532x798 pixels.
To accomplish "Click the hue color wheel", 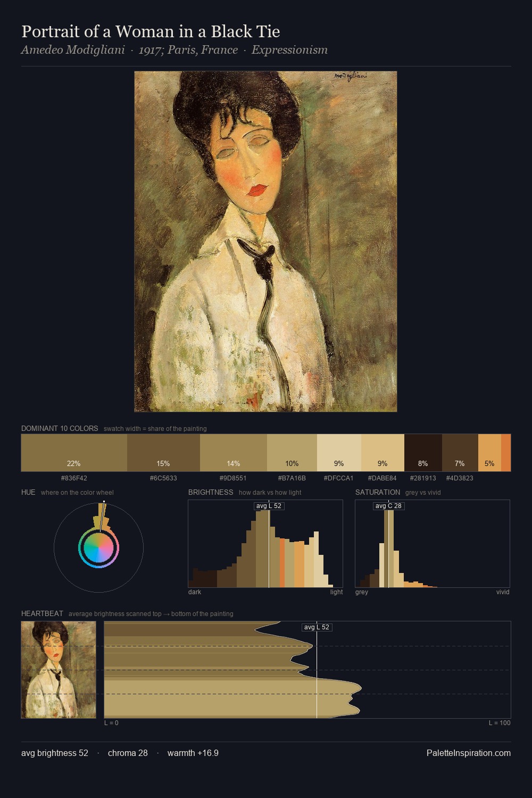I will 98,547.
